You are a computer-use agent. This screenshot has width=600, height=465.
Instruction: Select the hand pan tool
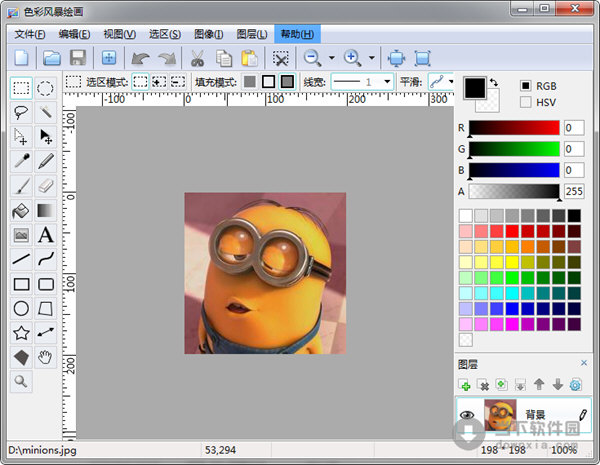[46, 357]
